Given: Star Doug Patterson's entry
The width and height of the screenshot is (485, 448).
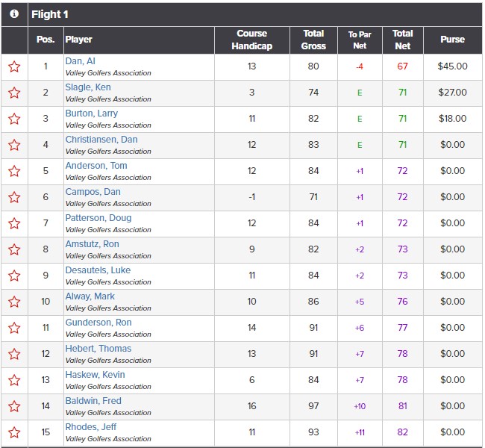Looking at the screenshot, I should click(x=14, y=223).
